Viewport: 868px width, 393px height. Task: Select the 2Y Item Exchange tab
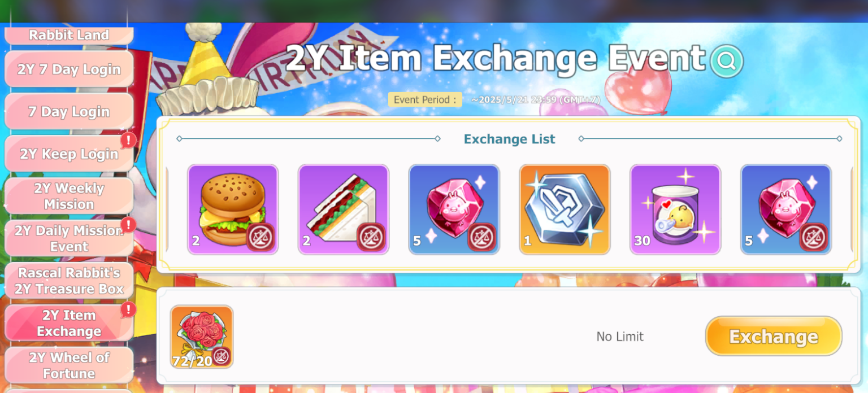pos(69,323)
